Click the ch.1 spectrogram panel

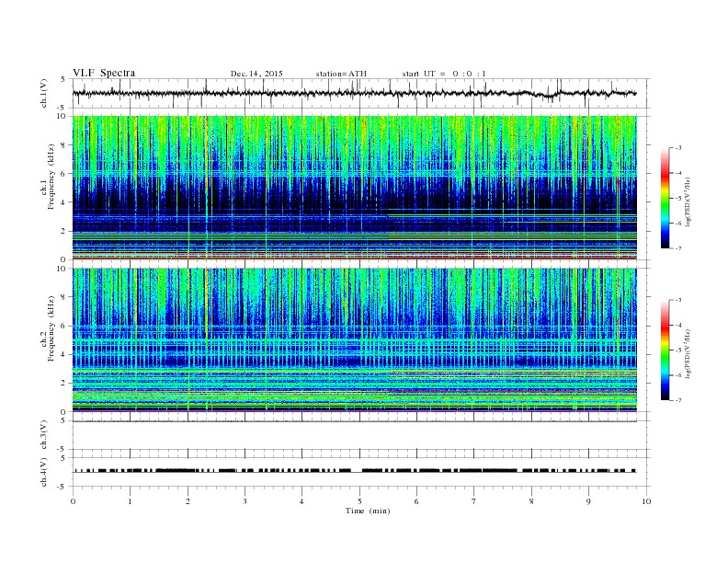tap(355, 188)
